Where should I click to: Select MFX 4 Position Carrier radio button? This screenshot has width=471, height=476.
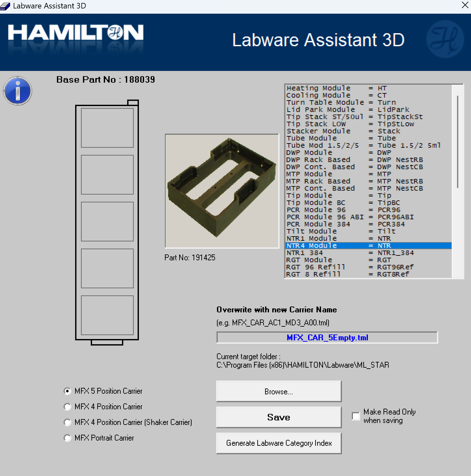(67, 407)
